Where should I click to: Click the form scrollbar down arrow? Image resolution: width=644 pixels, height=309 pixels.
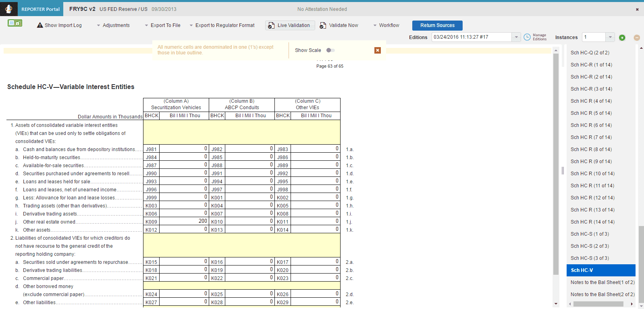click(x=556, y=304)
